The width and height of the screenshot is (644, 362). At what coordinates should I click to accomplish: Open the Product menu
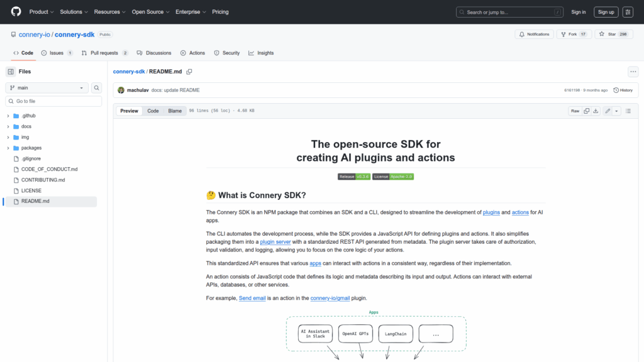coord(42,12)
